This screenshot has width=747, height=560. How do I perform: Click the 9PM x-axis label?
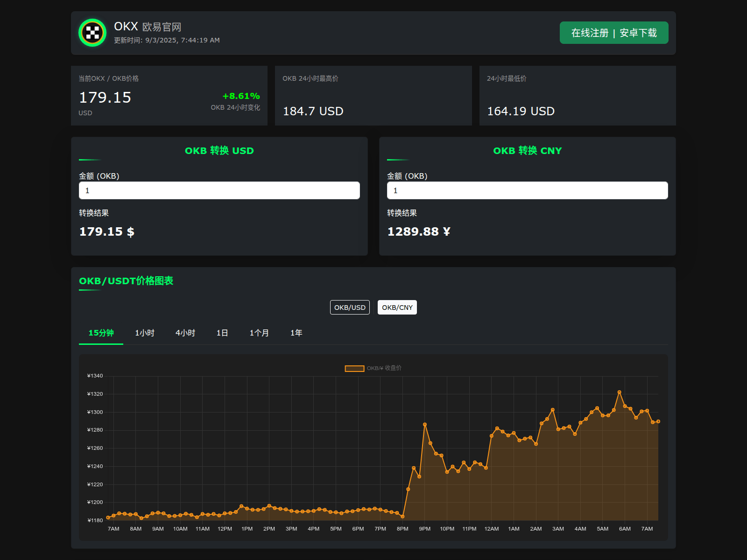point(425,529)
